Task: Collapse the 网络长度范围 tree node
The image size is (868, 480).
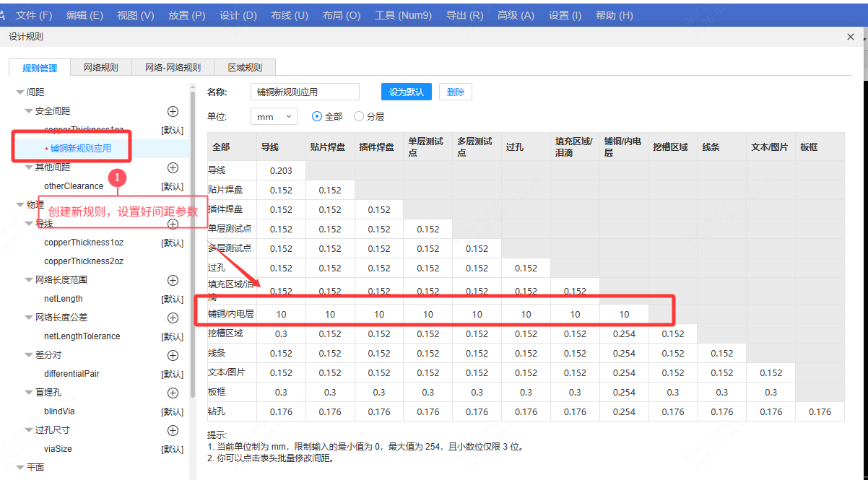Action: pyautogui.click(x=29, y=280)
